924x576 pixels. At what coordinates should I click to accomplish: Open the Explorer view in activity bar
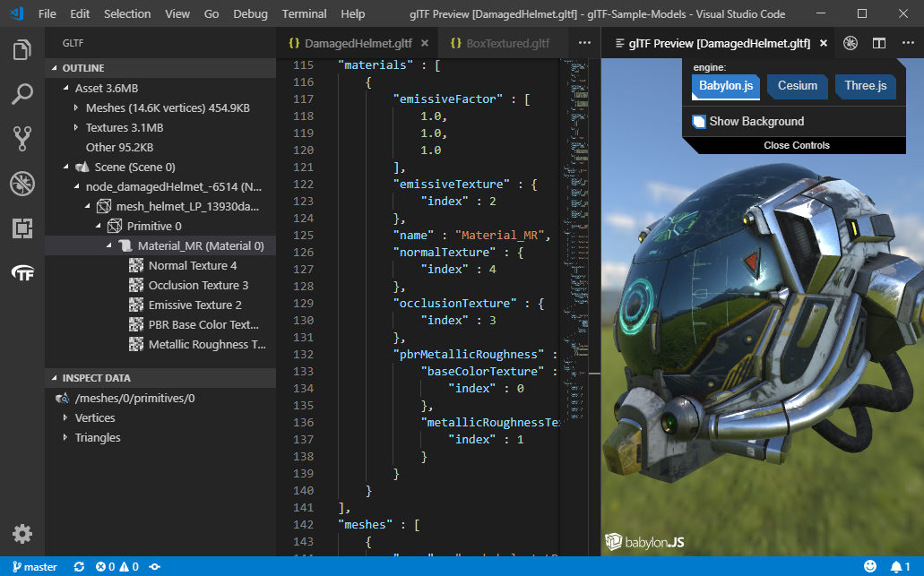click(x=22, y=50)
